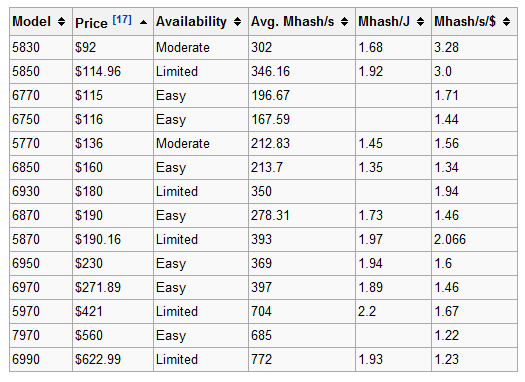Click the Model column header text
525x382 pixels.
(31, 22)
